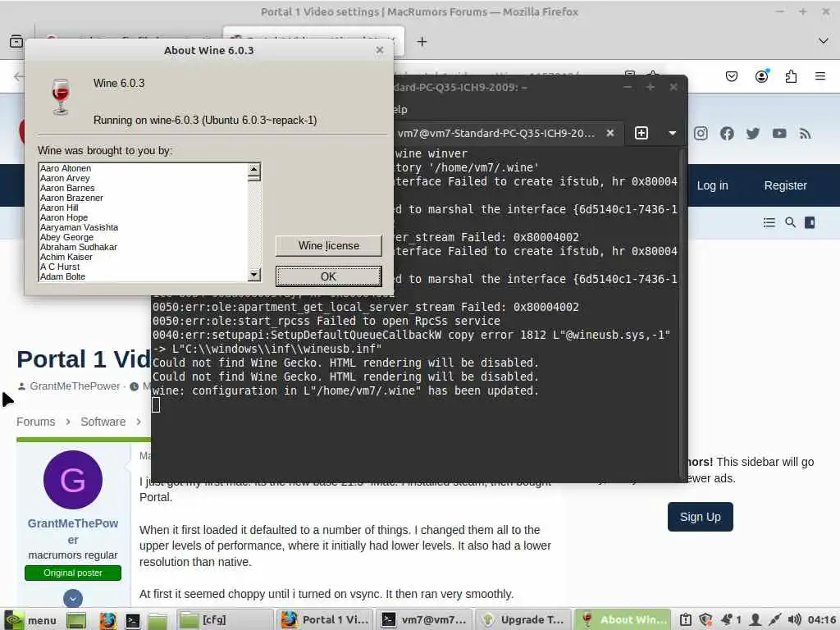
Task: Open volume speaker tray icon
Action: pyautogui.click(x=795, y=620)
